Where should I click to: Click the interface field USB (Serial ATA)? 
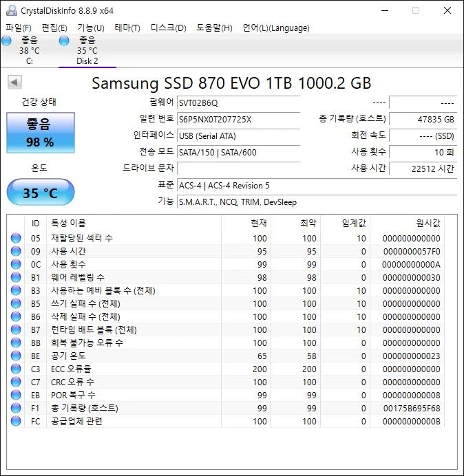coord(238,136)
